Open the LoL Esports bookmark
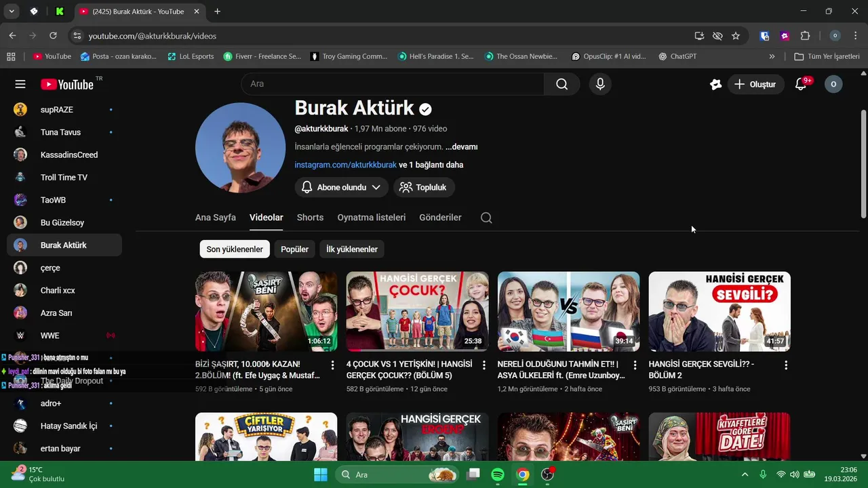This screenshot has height=488, width=868. (x=190, y=56)
